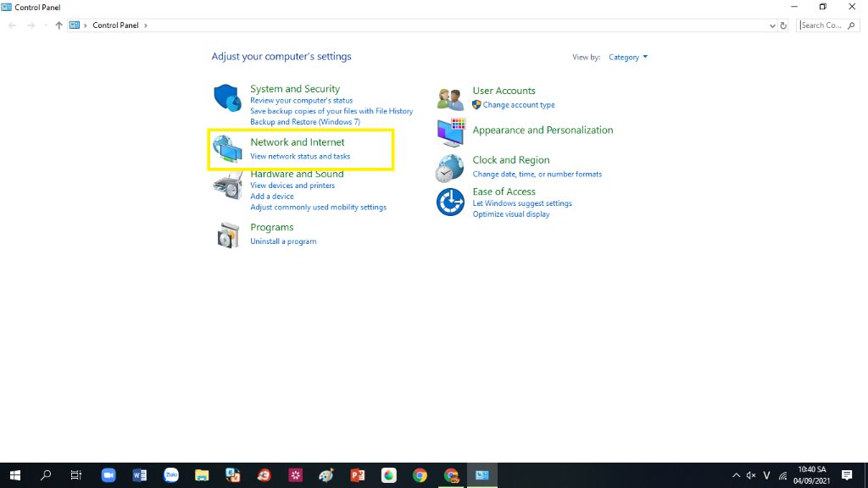
Task: Open Zalo from the taskbar
Action: click(x=171, y=475)
